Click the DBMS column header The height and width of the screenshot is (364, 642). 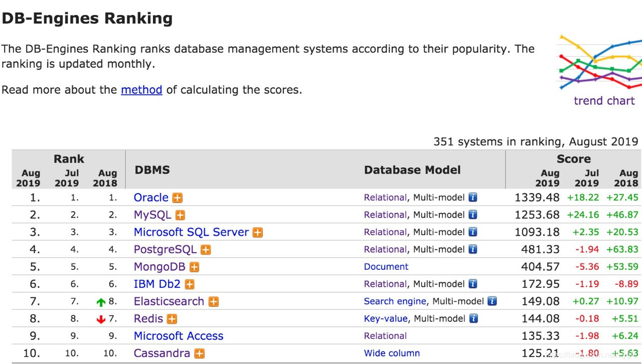pyautogui.click(x=152, y=170)
